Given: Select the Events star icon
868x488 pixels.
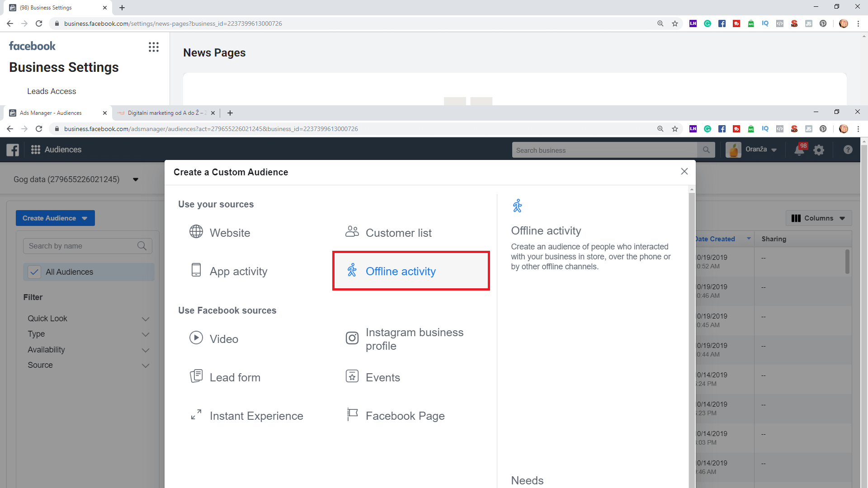Looking at the screenshot, I should (352, 376).
